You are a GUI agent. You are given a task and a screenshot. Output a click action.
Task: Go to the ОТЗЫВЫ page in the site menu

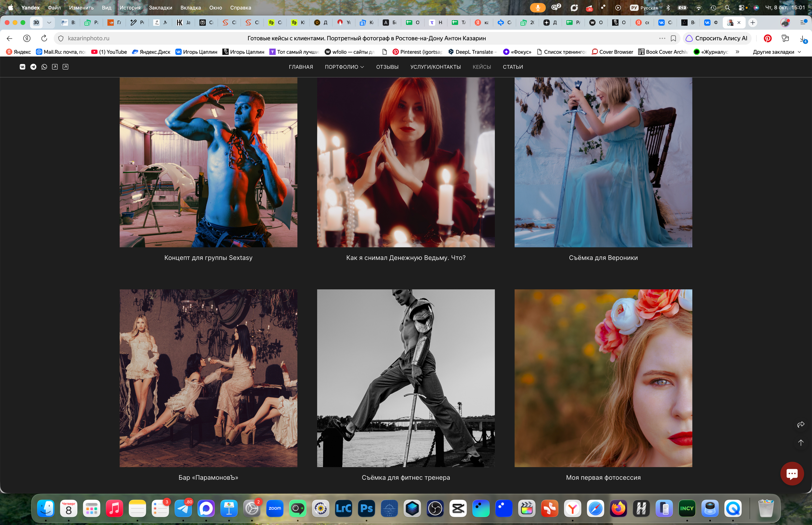(387, 67)
